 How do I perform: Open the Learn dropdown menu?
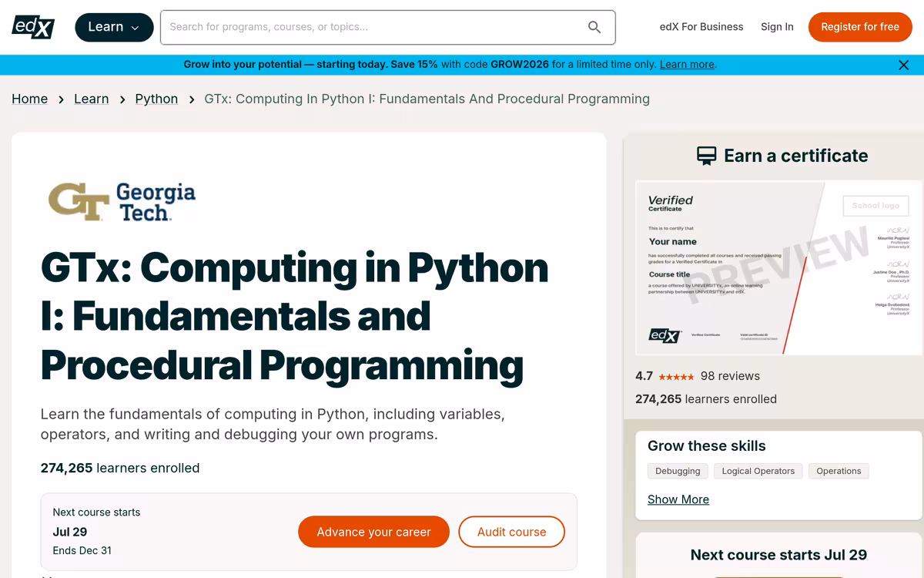coord(113,27)
